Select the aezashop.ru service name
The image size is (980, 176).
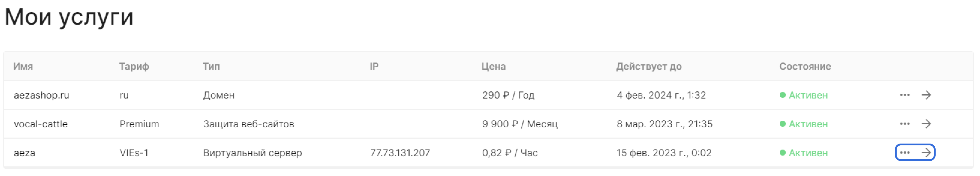[x=41, y=95]
